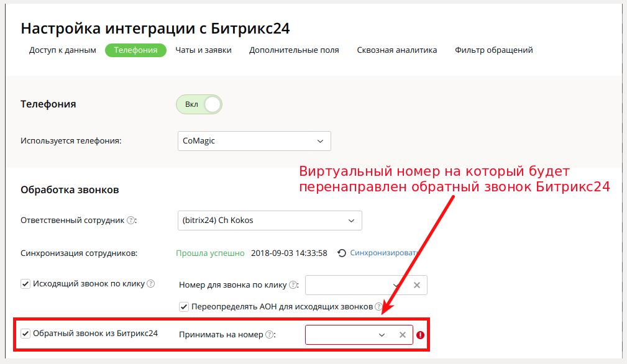The height and width of the screenshot is (364, 627).
Task: Click the 'Синхронизировать' link
Action: tap(384, 253)
